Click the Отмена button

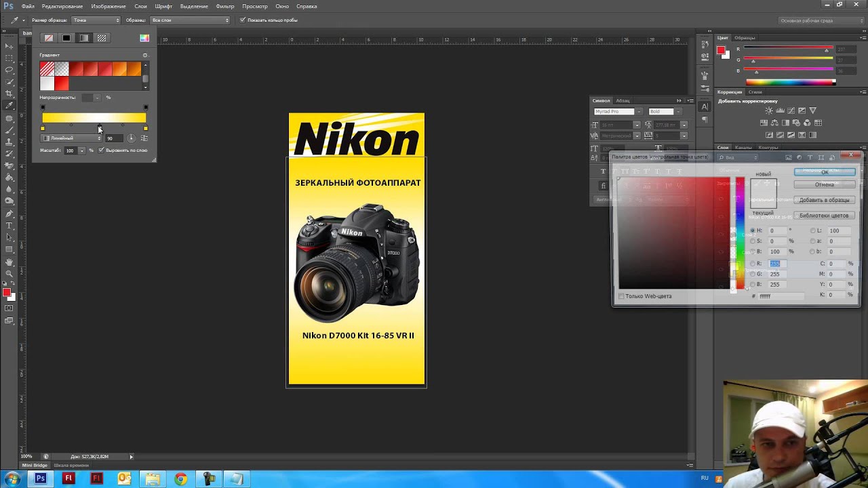pos(825,184)
